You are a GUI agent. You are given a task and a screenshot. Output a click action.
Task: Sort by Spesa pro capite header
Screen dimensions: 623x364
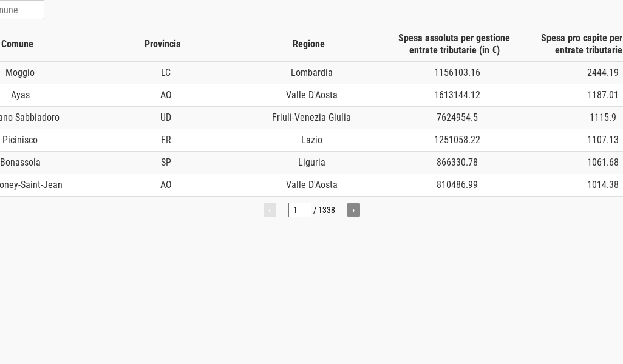[583, 44]
